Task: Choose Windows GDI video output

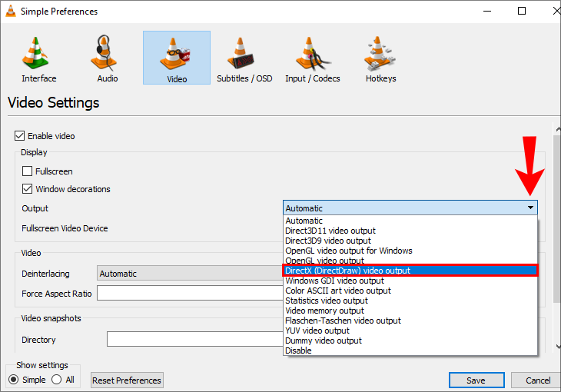Action: coord(410,281)
